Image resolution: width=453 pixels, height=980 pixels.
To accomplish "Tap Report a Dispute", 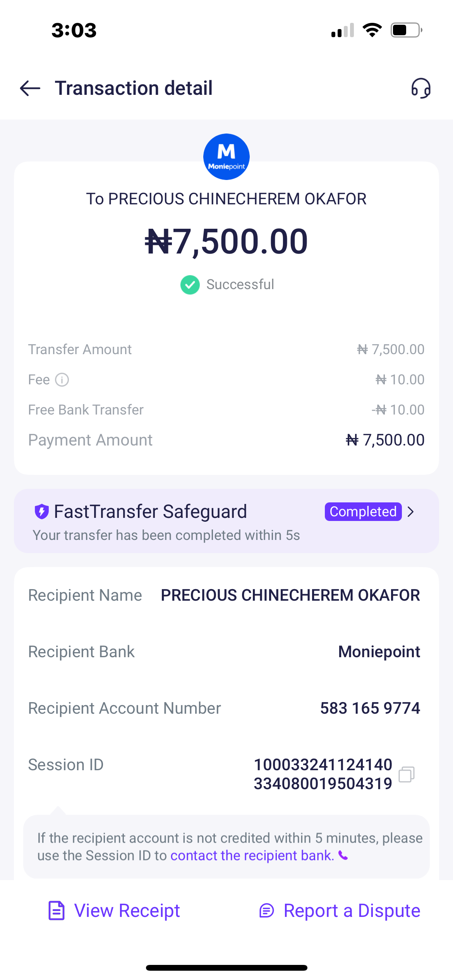I will tap(352, 910).
